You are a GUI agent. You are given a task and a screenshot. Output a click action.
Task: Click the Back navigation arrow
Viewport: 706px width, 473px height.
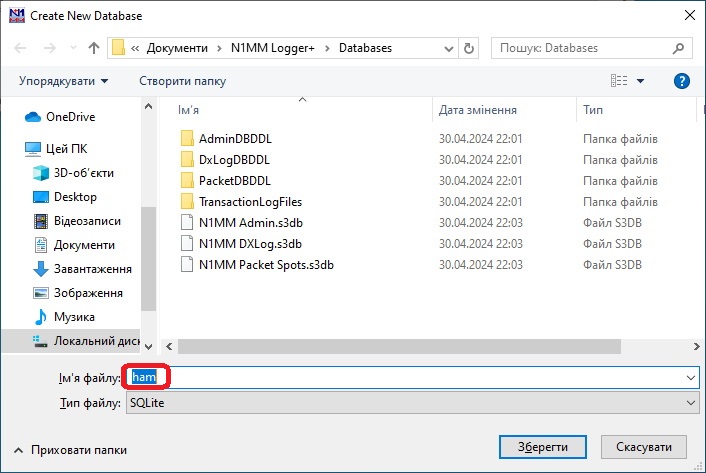coord(20,48)
